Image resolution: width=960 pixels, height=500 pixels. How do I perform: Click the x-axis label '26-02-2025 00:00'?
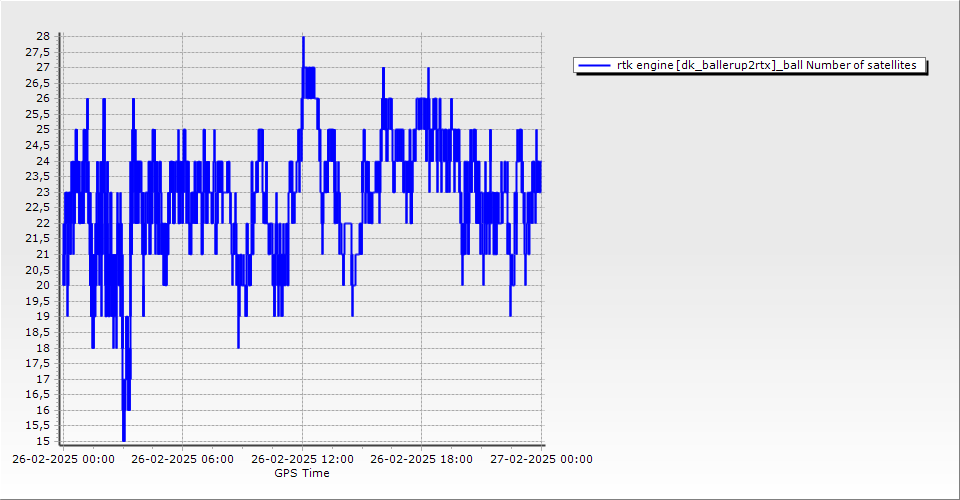[x=63, y=459]
